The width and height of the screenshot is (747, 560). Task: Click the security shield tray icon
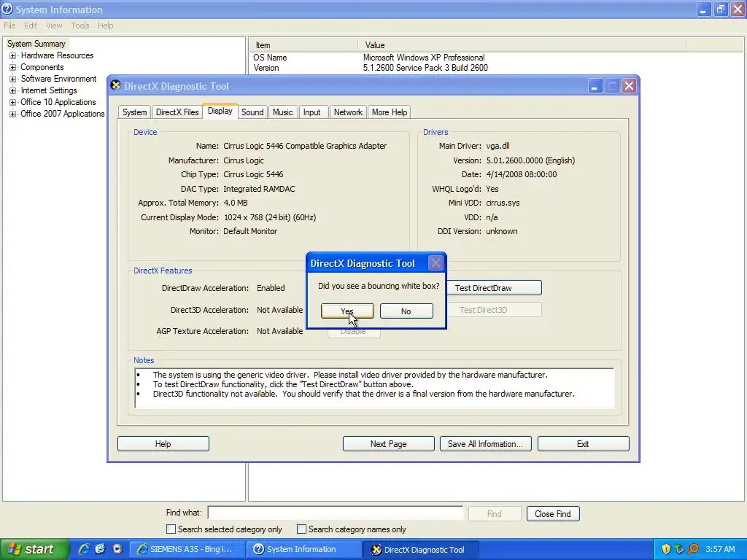click(x=666, y=549)
